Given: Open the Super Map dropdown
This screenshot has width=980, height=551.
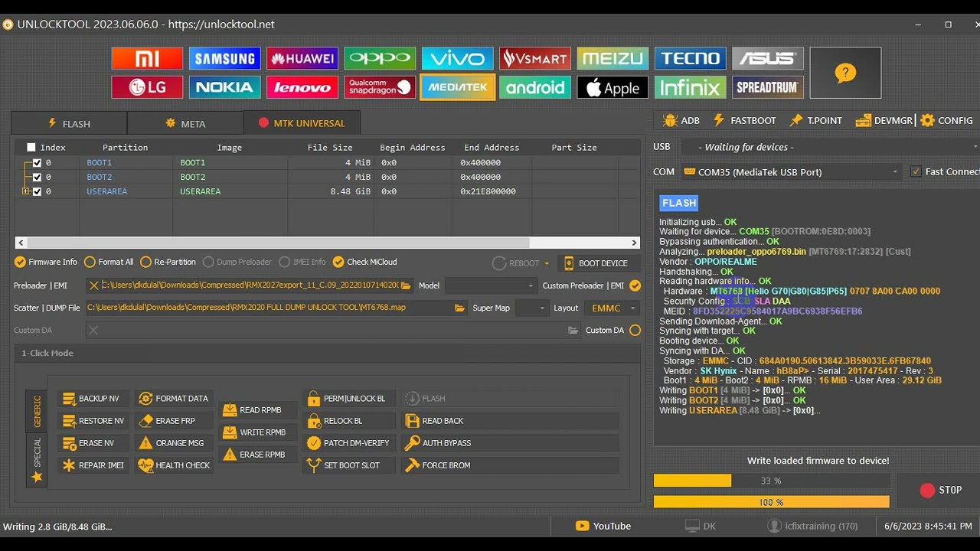Looking at the screenshot, I should pos(531,308).
